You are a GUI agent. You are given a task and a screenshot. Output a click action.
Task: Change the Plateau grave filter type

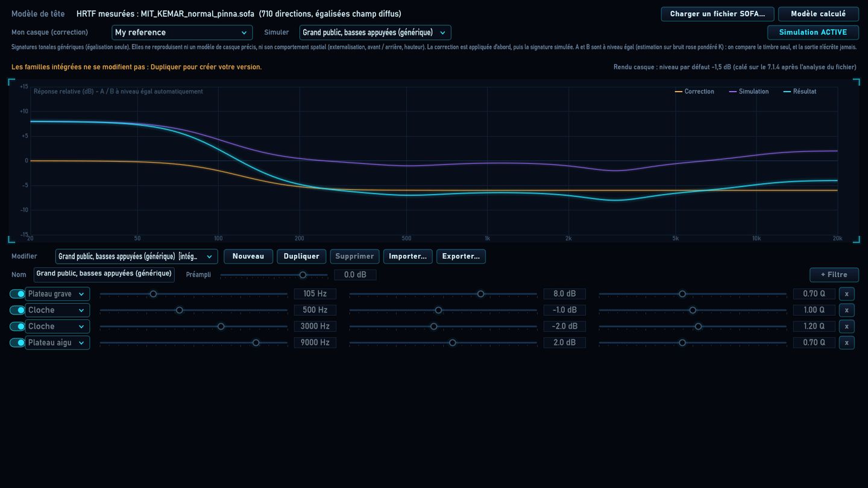pos(57,294)
